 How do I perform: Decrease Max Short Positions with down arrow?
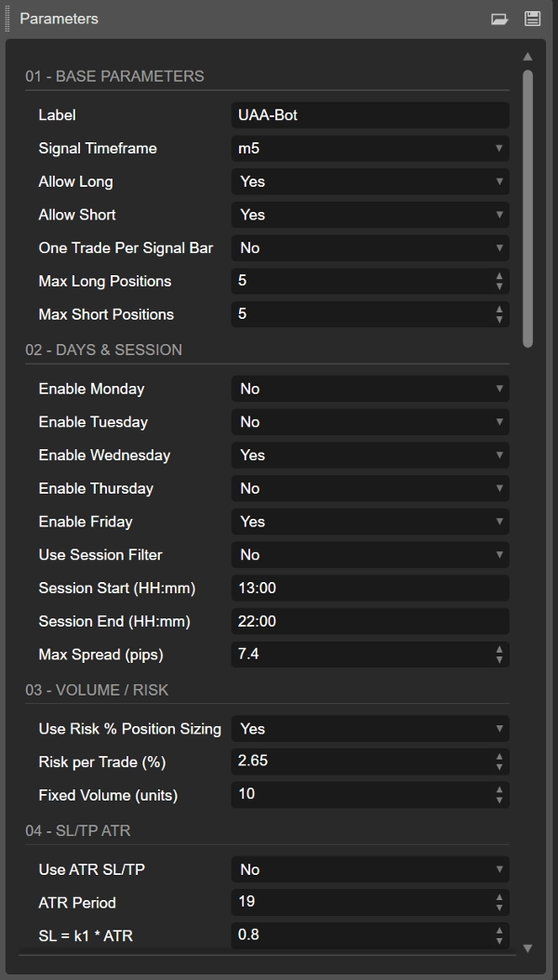tap(499, 320)
